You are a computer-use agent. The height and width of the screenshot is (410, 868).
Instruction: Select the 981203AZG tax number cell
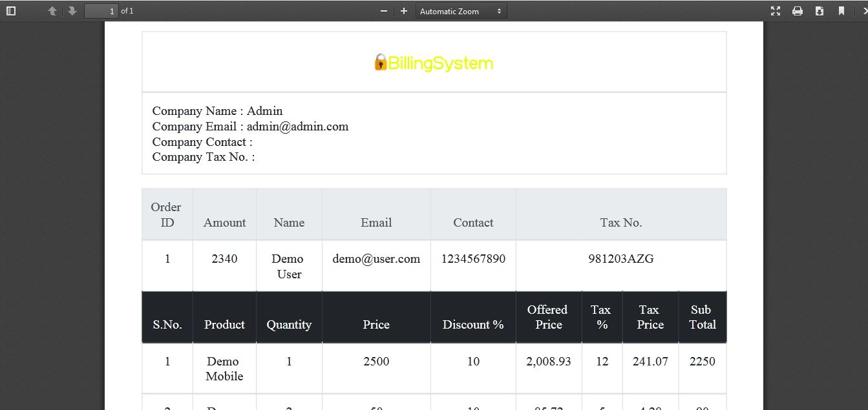[620, 259]
